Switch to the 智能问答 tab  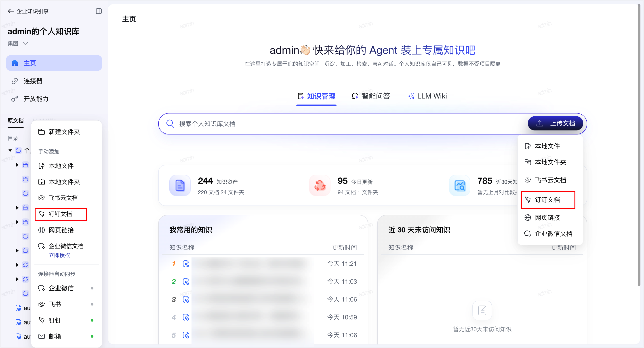(371, 96)
